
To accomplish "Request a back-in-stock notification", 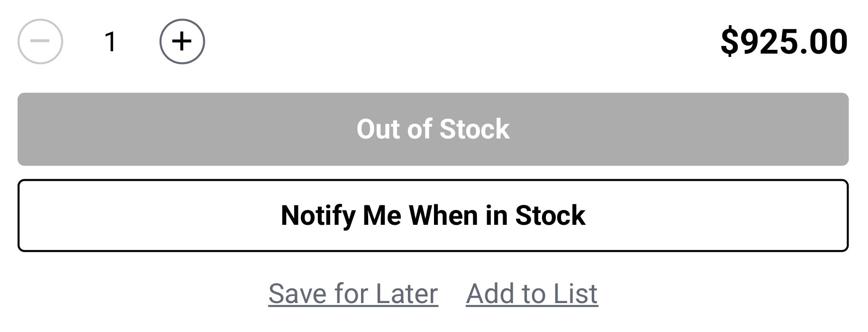I will pyautogui.click(x=433, y=215).
